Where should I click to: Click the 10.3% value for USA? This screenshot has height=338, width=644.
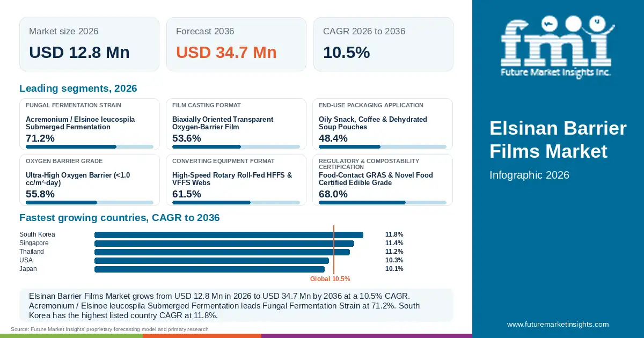pyautogui.click(x=394, y=260)
